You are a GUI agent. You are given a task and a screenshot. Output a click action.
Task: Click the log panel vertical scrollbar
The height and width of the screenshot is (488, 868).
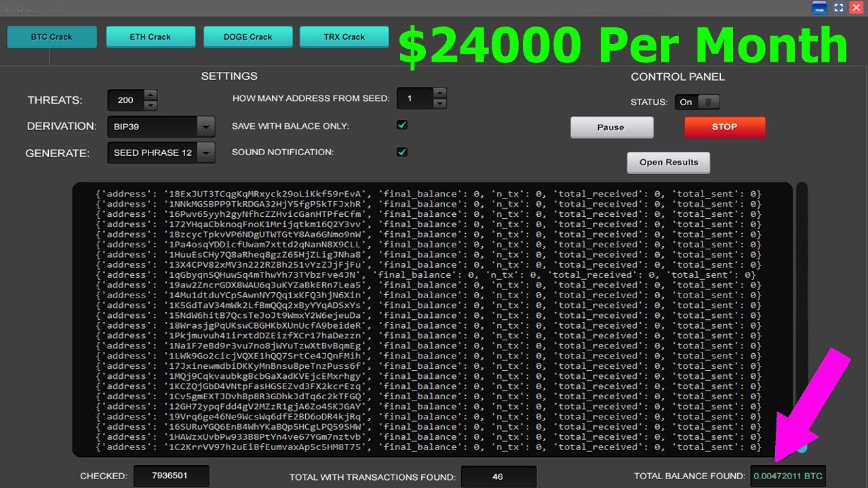802,319
